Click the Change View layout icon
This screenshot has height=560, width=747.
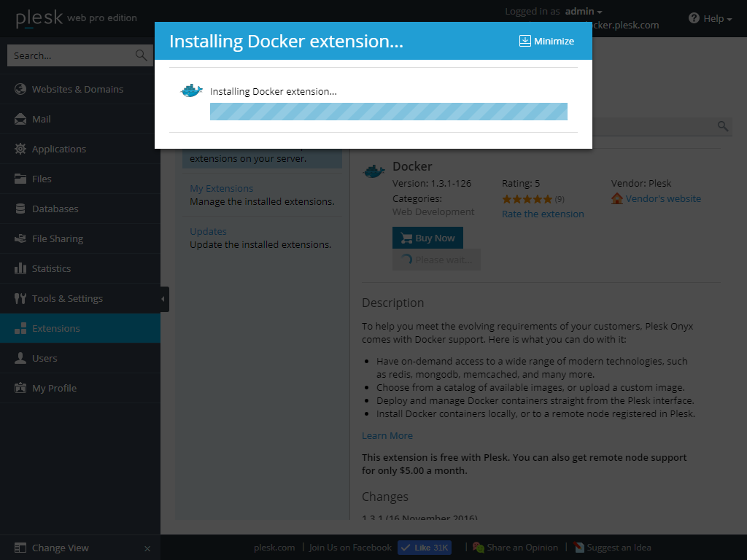point(20,548)
